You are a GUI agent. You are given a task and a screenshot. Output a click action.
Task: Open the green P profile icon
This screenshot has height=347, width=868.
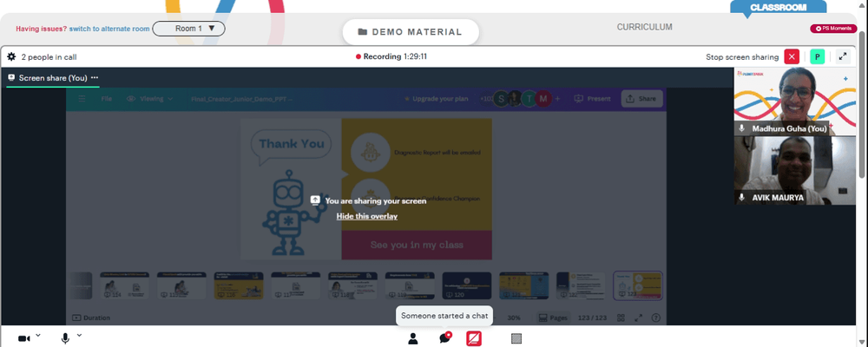[x=817, y=56]
